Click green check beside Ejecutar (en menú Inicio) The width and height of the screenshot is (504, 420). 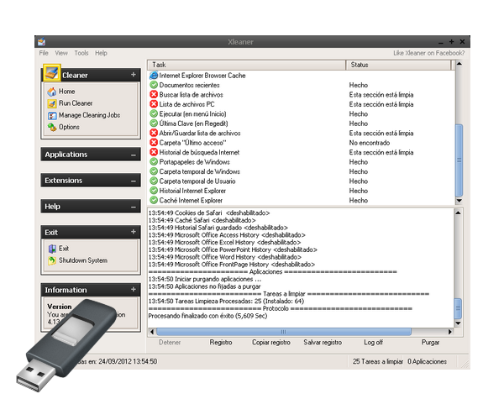(x=154, y=113)
